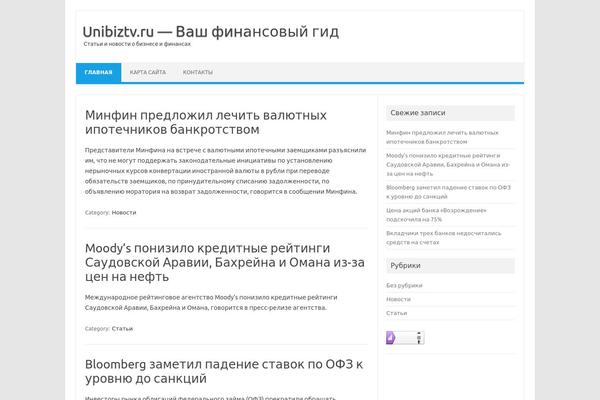This screenshot has height=400, width=600.
Task: Open headline 'Bloomberg заметил падение ставок по ОФЗ'
Action: point(224,371)
